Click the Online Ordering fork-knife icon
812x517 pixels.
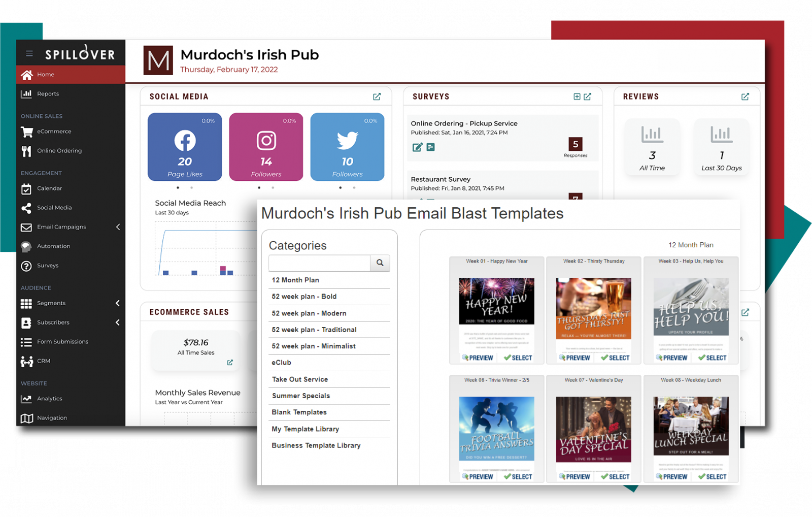click(26, 151)
